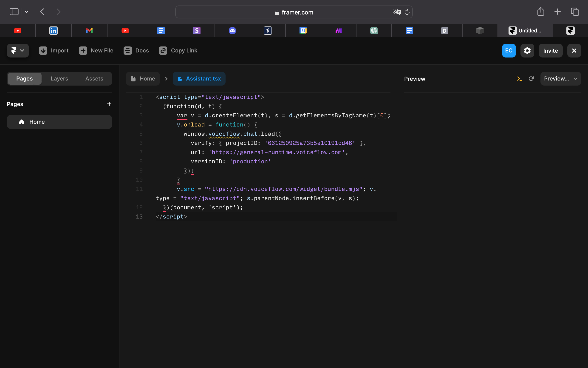Switch to the second YouTube tab
Screen dimensions: 588x368
point(125,31)
